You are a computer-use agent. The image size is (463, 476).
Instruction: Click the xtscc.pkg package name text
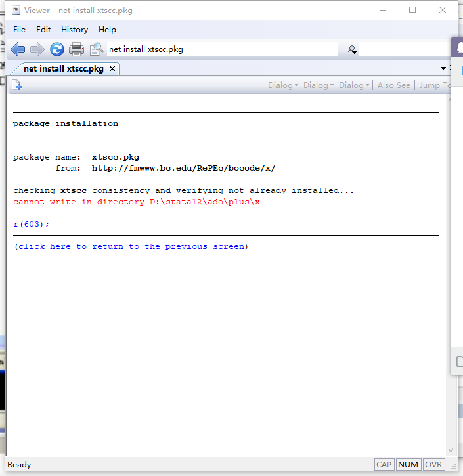(x=116, y=157)
